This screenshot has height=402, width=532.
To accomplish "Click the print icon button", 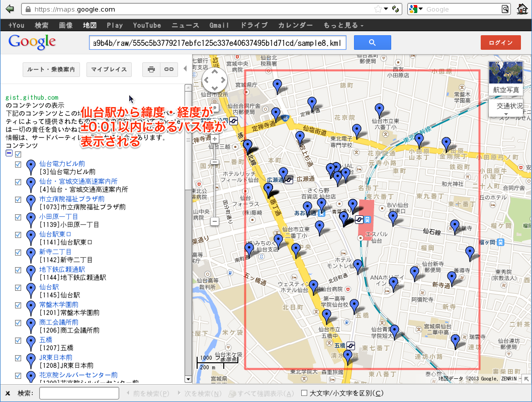I will coord(151,69).
